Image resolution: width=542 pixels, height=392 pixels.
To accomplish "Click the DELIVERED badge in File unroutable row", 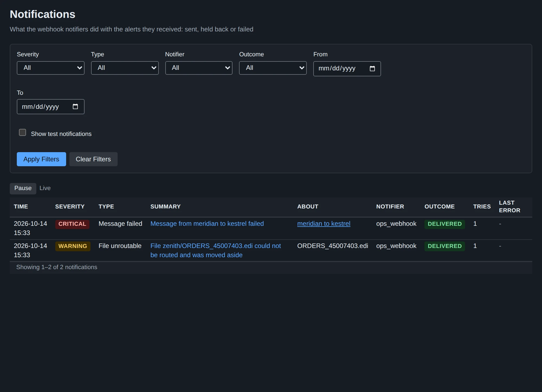I will (x=444, y=246).
